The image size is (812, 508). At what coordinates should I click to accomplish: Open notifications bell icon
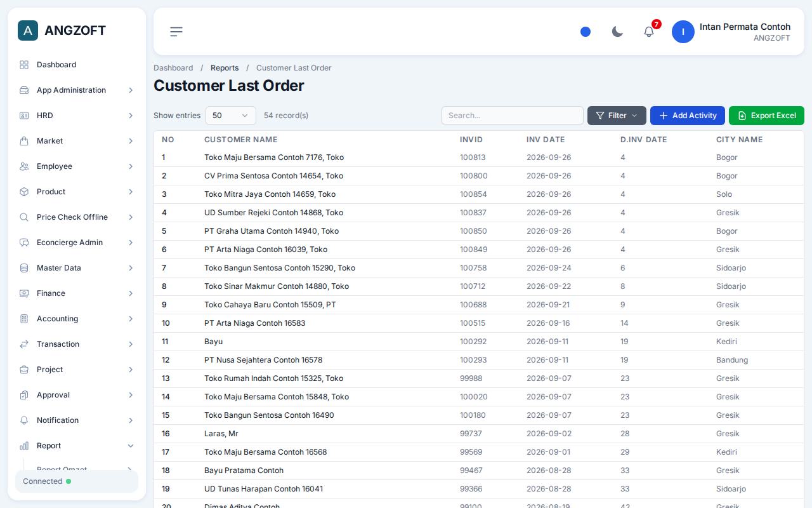[x=649, y=32]
